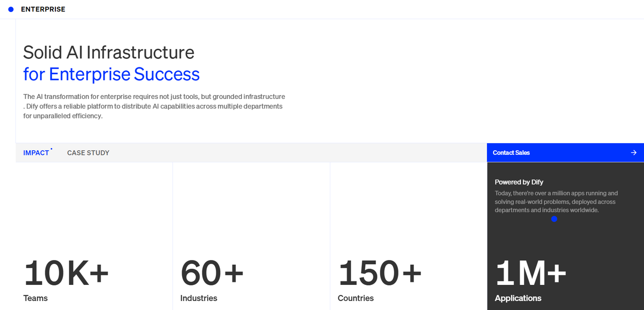Screen dimensions: 644x310
Task: Select the blue "for Enterprise Success" heading
Action: pos(111,74)
